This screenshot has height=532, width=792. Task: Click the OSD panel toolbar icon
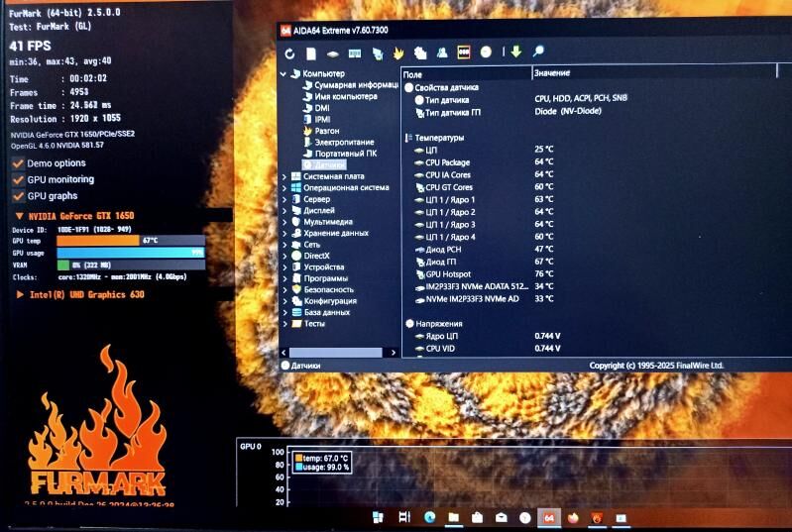[463, 52]
